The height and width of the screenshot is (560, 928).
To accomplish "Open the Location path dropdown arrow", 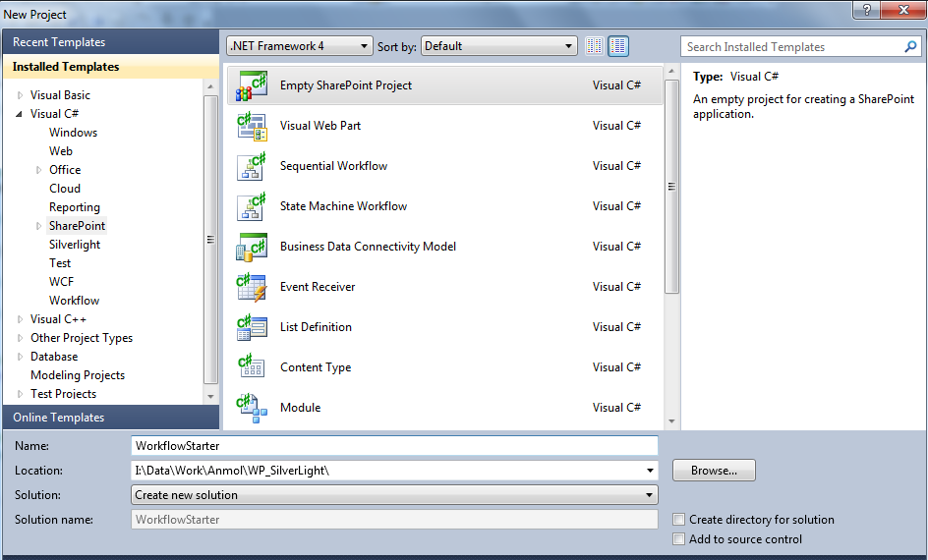I will coord(650,471).
